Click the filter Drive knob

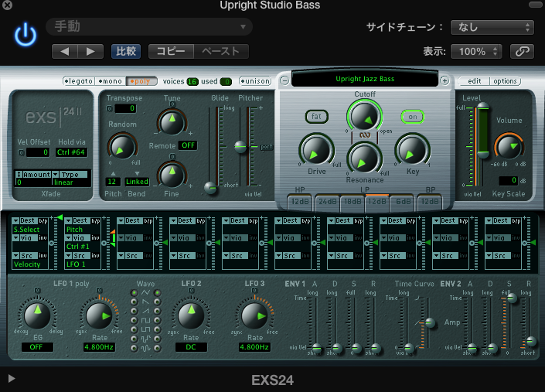point(317,151)
